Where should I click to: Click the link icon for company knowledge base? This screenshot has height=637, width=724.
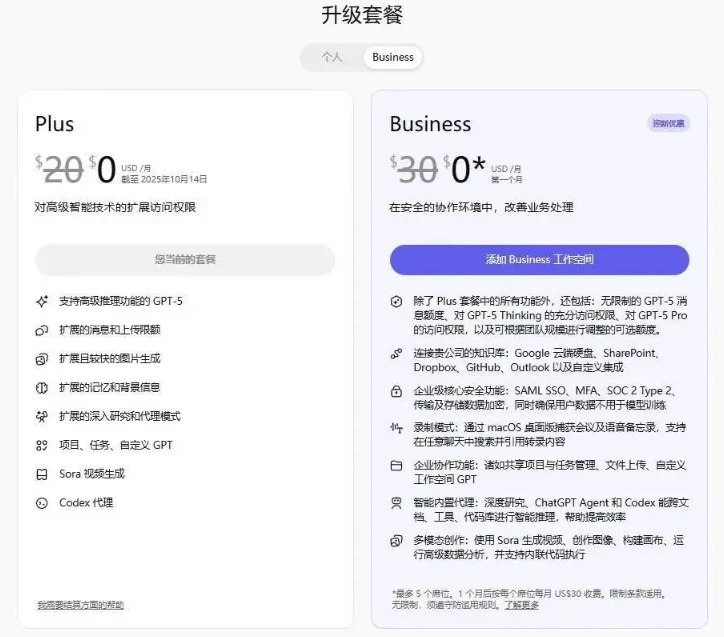396,353
